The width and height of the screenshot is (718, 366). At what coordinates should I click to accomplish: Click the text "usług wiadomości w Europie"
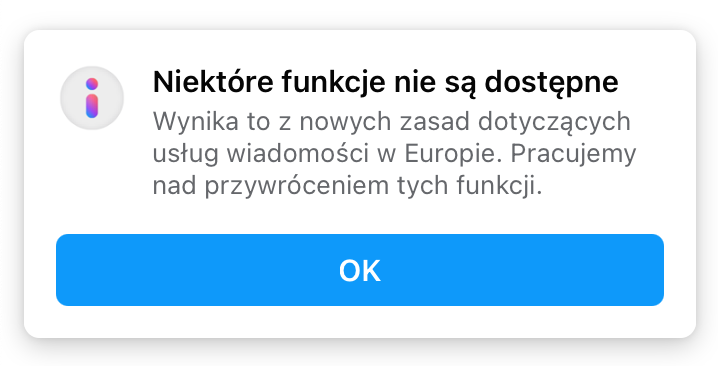324,155
